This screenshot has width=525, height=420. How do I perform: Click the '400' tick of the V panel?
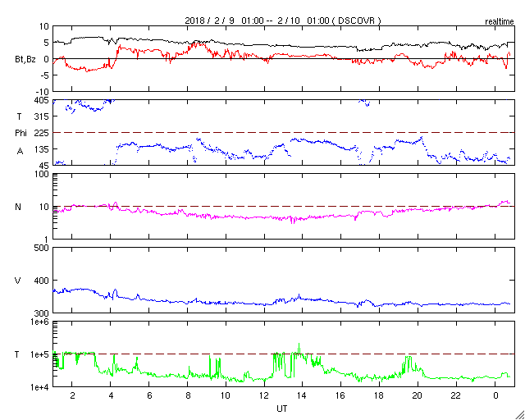(43, 281)
